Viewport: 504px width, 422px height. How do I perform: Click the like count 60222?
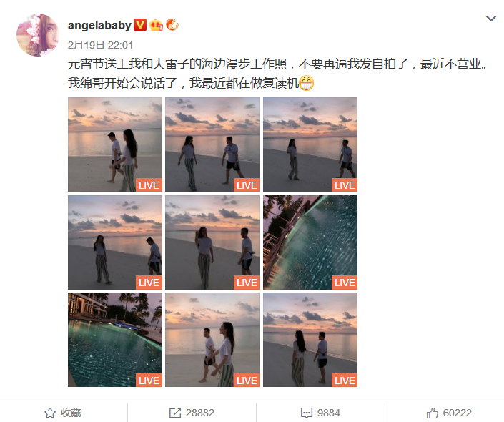(457, 413)
